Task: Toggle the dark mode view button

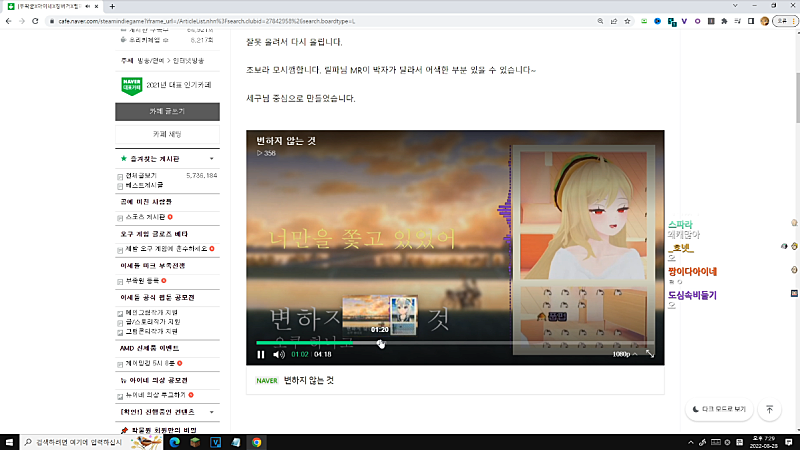Action: coord(720,409)
